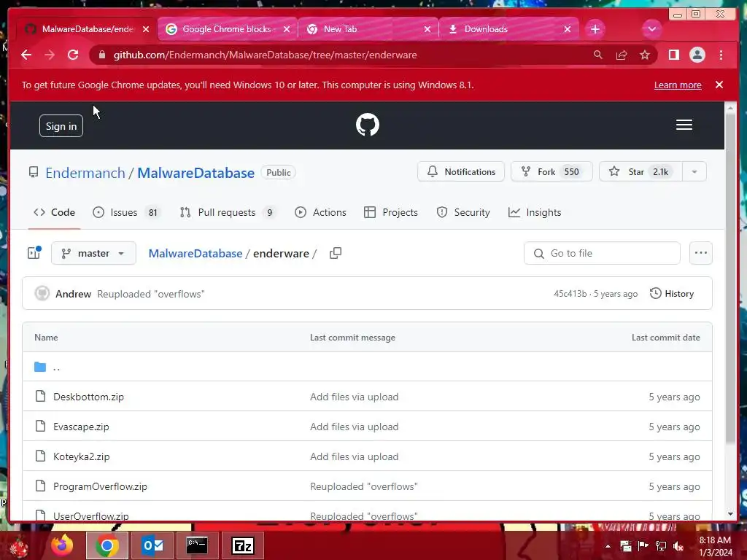
Task: Open Deskbottom.zip file
Action: (88, 397)
